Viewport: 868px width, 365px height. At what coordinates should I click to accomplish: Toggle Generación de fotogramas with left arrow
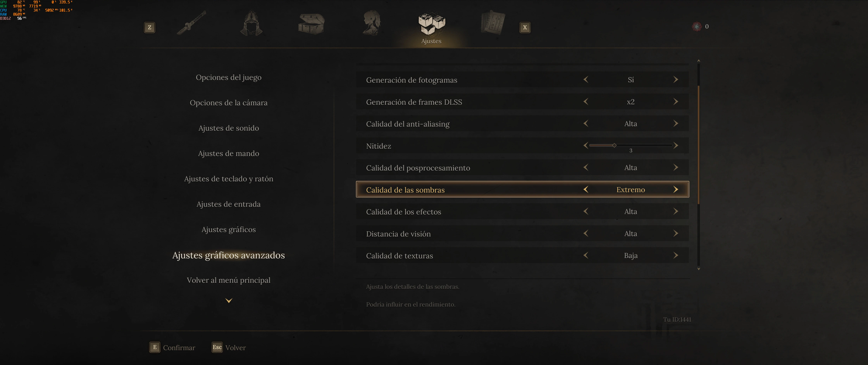click(586, 80)
